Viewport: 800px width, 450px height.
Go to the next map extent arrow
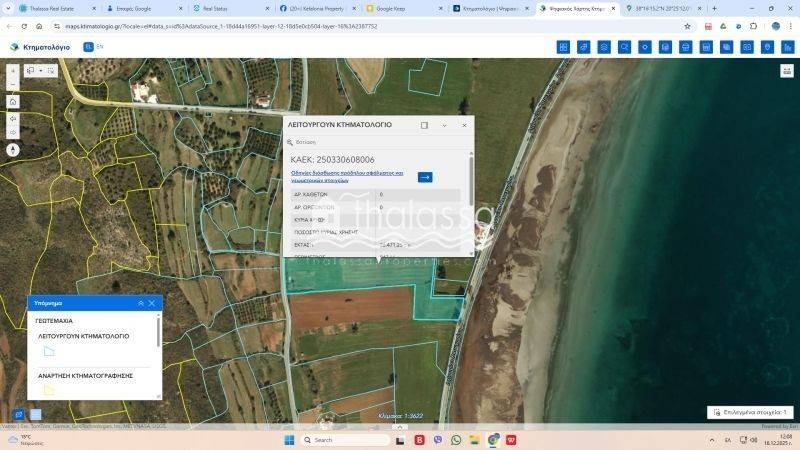pyautogui.click(x=13, y=132)
